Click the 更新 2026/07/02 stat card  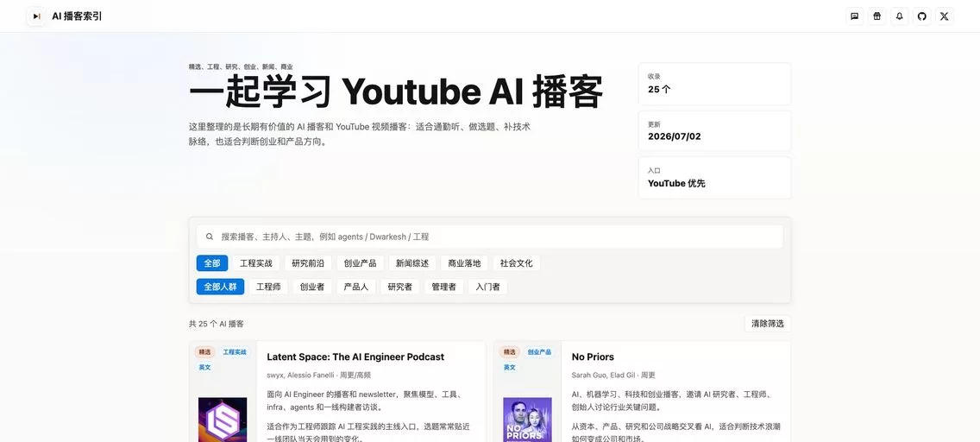tap(714, 130)
